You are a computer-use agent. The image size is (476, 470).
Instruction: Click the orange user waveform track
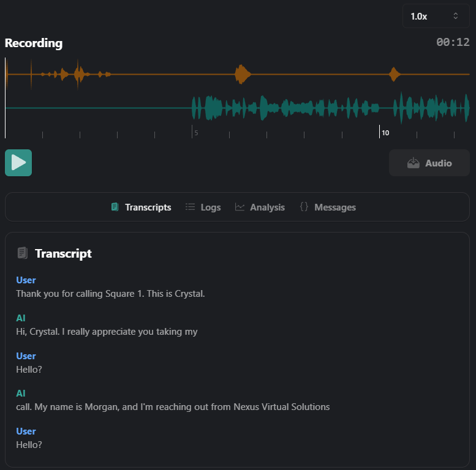pos(238,74)
